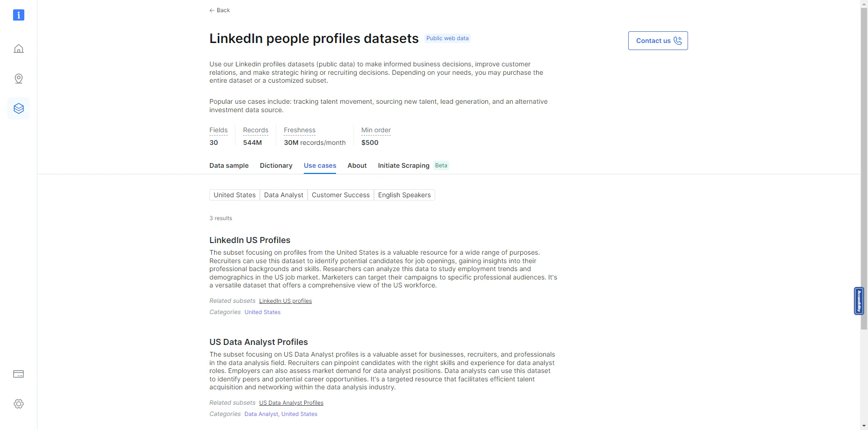The width and height of the screenshot is (868, 430).
Task: Filter by the Customer Success tag
Action: tap(341, 195)
